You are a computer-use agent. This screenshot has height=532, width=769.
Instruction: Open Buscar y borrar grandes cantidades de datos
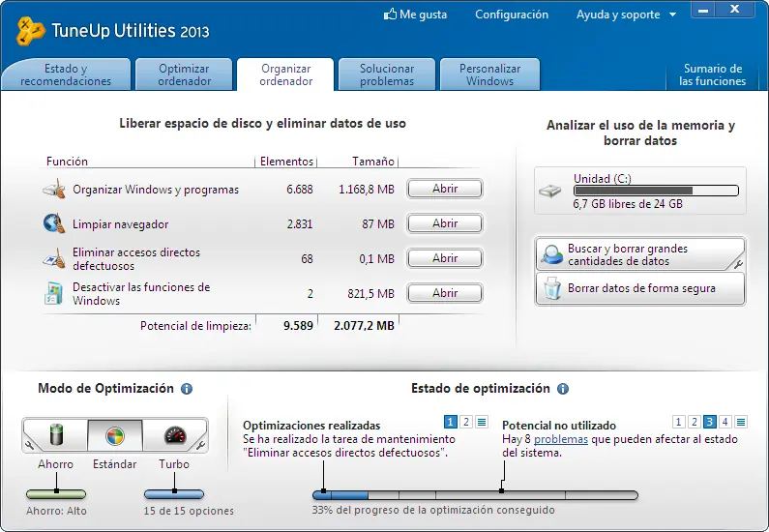[x=640, y=254]
